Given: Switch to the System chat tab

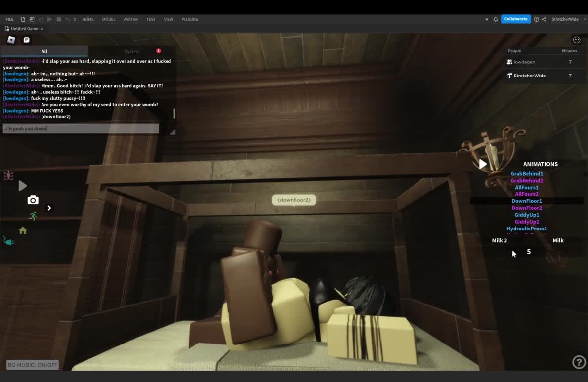Looking at the screenshot, I should 132,51.
